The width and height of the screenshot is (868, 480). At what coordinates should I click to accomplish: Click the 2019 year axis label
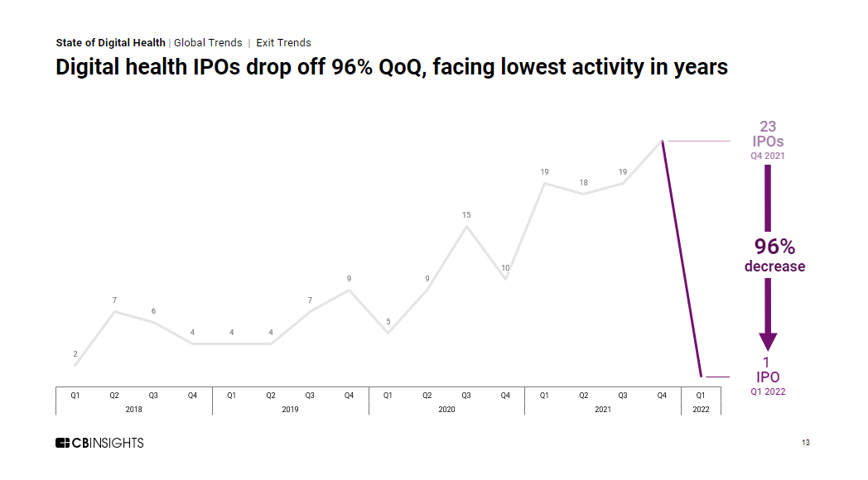(290, 409)
